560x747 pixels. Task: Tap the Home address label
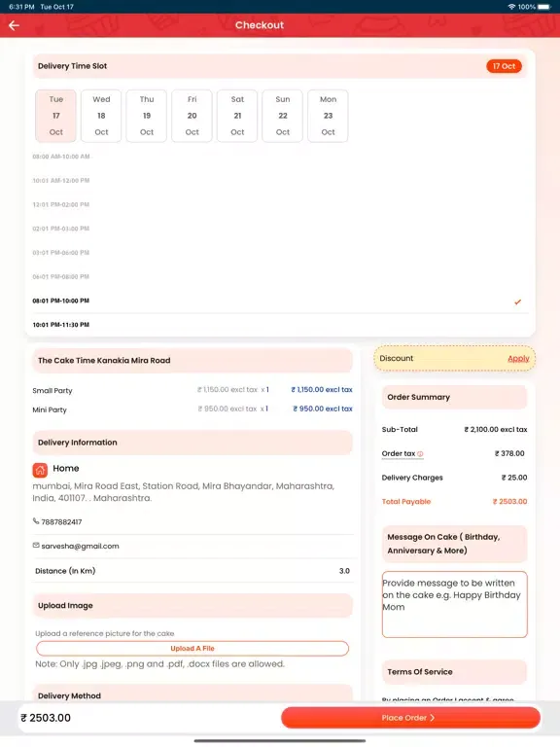click(66, 468)
